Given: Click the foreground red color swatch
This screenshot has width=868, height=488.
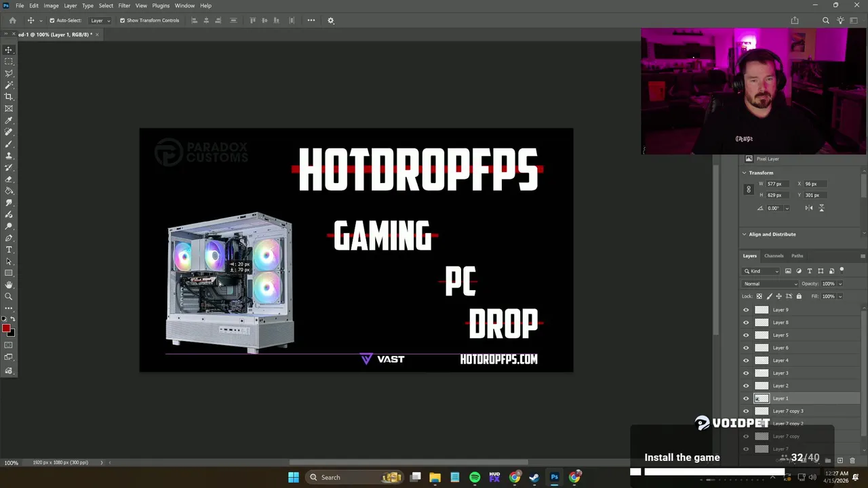Looking at the screenshot, I should tap(6, 329).
